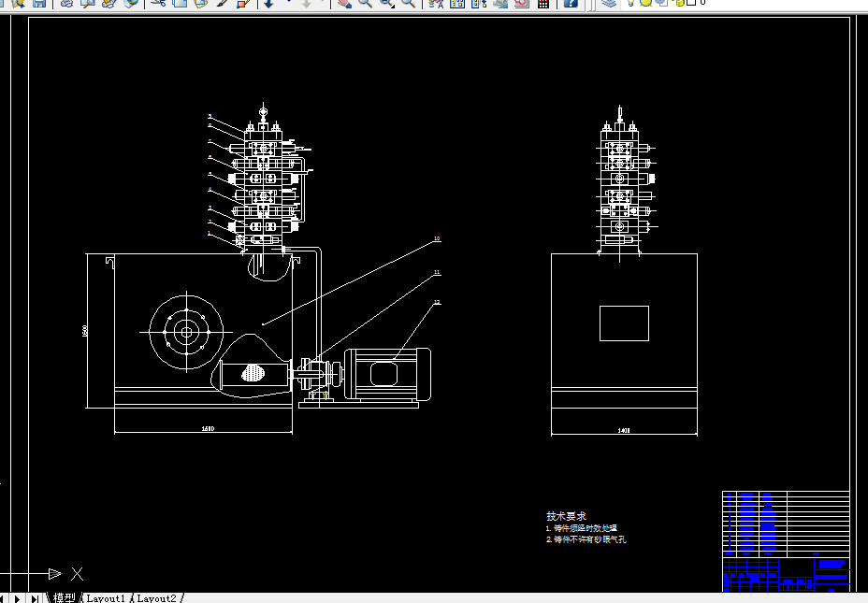This screenshot has height=603, width=868.
Task: Click the greyed Redo arrow
Action: point(306,3)
